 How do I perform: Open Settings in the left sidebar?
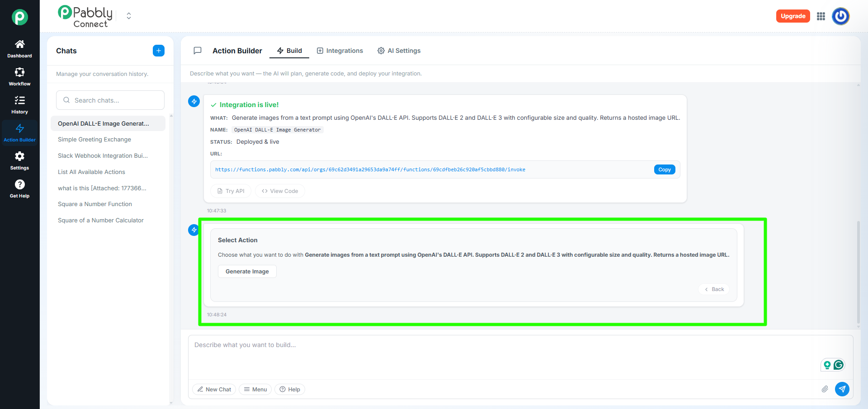tap(19, 157)
